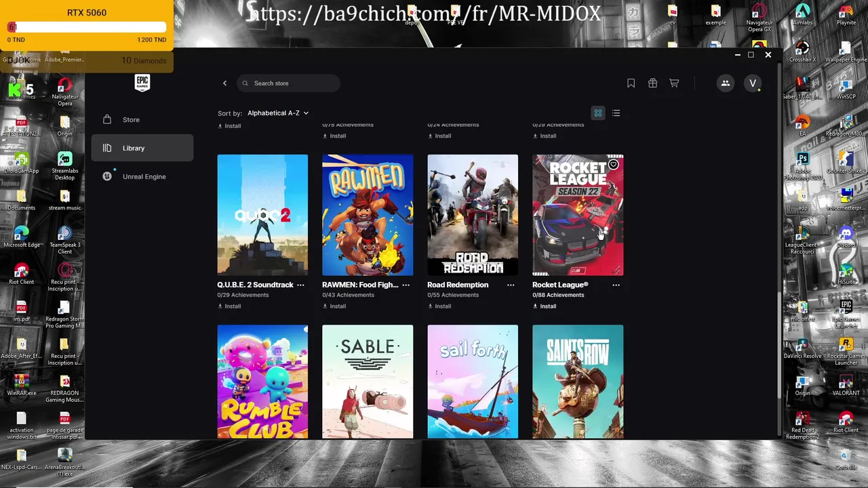The width and height of the screenshot is (868, 488).
Task: Select Wallpaper Engine desktop icon
Action: pyautogui.click(x=846, y=52)
